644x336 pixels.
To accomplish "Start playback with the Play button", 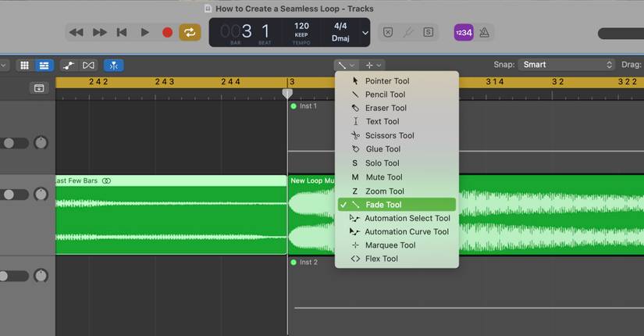I will [144, 33].
